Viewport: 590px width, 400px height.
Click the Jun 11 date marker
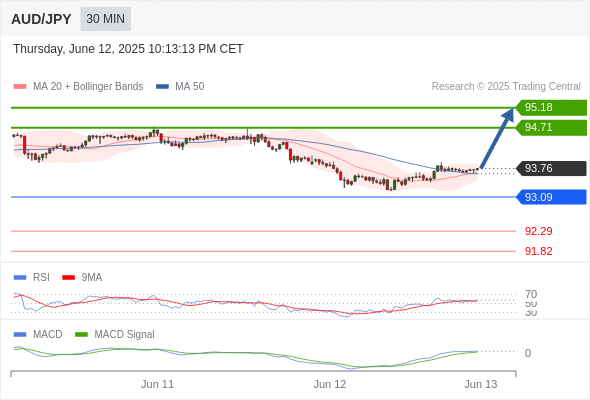click(157, 384)
